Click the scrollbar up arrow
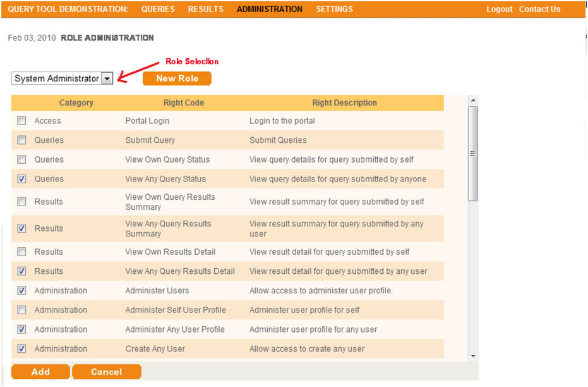This screenshot has width=588, height=387. click(x=474, y=101)
